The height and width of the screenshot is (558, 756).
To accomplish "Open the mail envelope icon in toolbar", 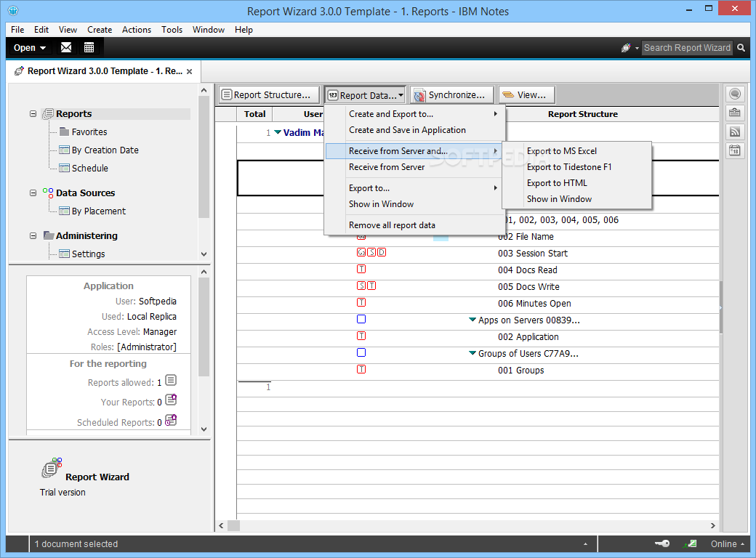I will tap(66, 47).
